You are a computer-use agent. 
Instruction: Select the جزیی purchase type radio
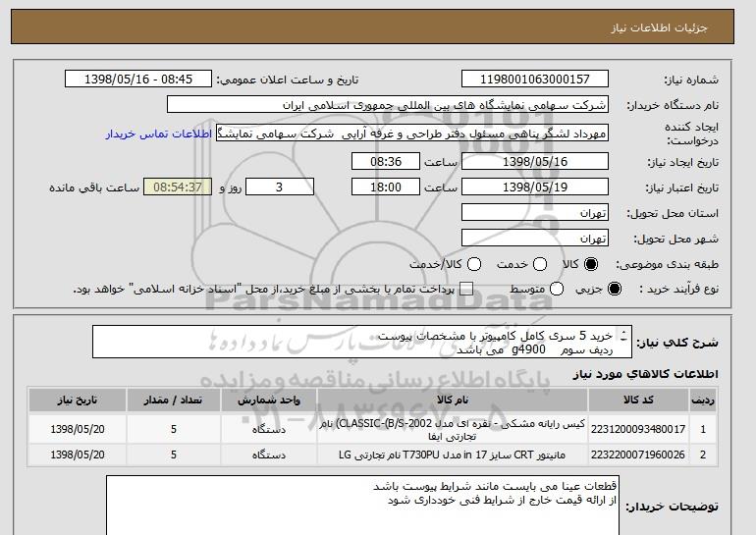click(x=615, y=289)
